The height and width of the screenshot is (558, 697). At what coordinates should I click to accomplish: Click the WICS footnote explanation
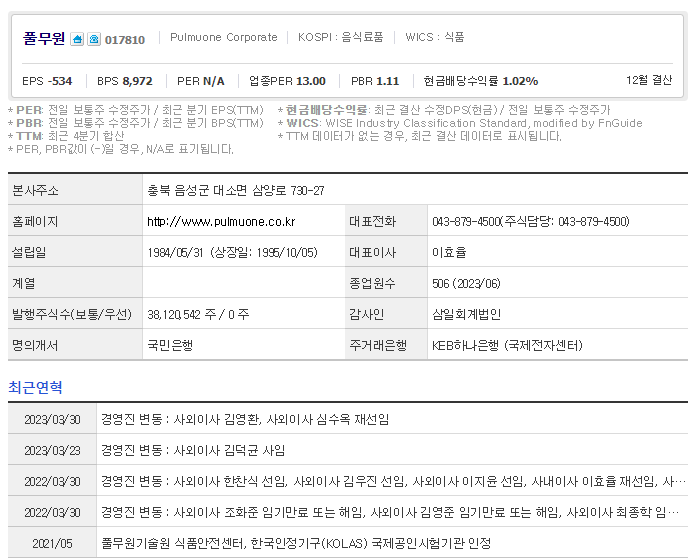(x=460, y=123)
